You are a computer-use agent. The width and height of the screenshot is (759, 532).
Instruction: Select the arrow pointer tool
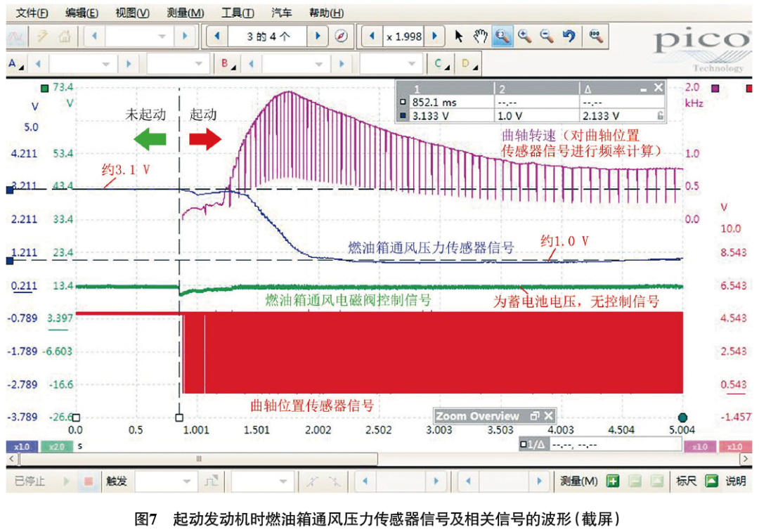[458, 37]
